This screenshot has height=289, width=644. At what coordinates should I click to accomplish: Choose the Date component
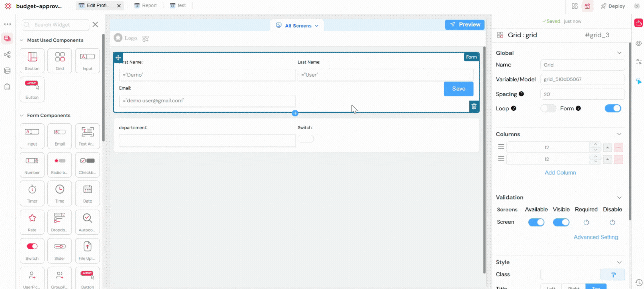[x=87, y=193]
